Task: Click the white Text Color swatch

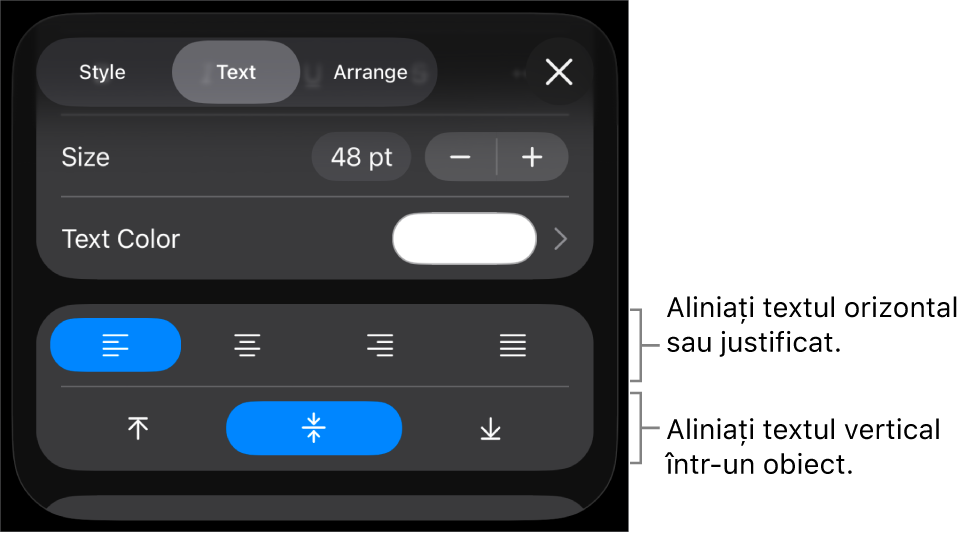Action: coord(464,239)
